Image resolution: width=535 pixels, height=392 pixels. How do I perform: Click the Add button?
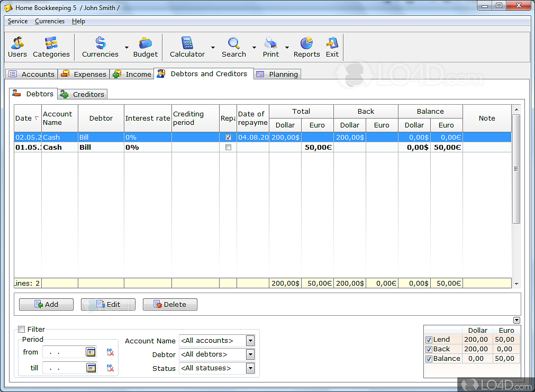click(x=46, y=304)
